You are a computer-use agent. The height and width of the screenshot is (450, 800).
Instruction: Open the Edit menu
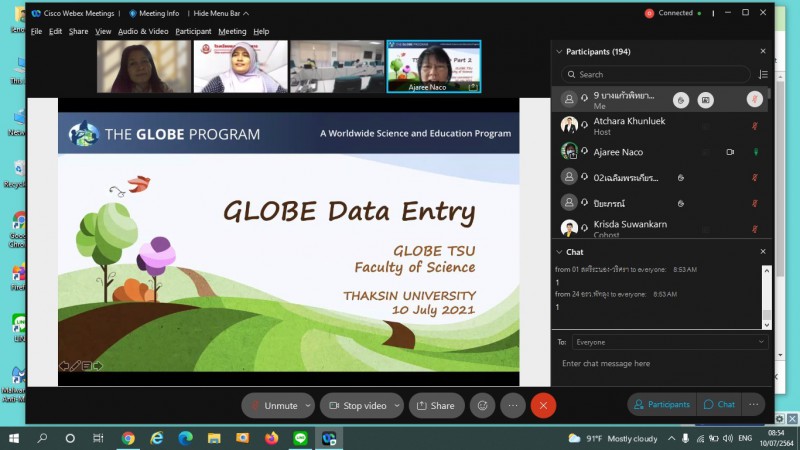click(x=55, y=32)
